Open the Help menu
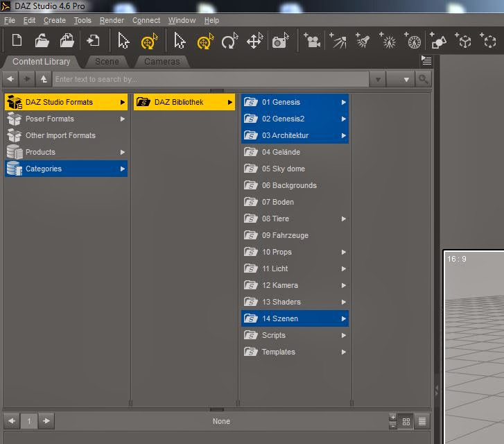The height and width of the screenshot is (444, 504). [x=211, y=21]
